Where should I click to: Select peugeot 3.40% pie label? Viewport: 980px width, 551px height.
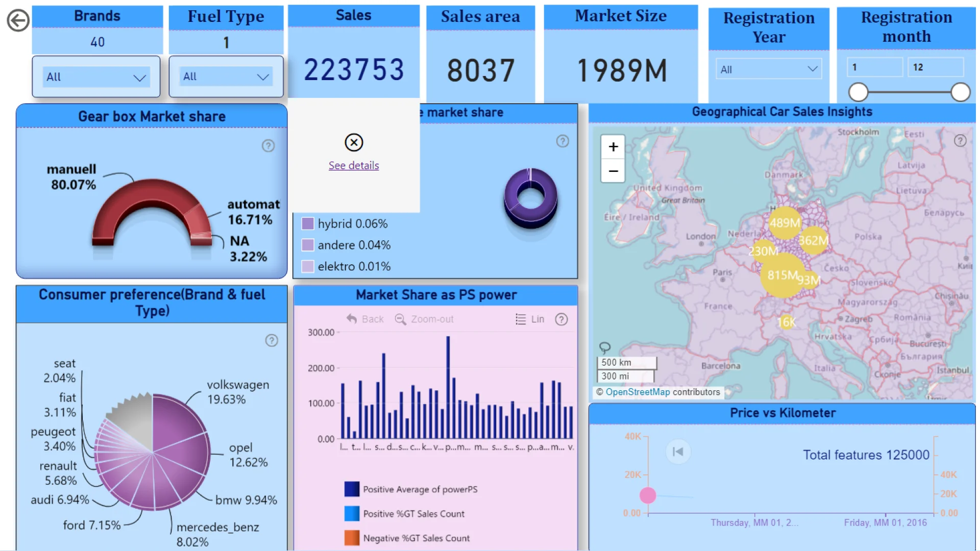pos(53,439)
